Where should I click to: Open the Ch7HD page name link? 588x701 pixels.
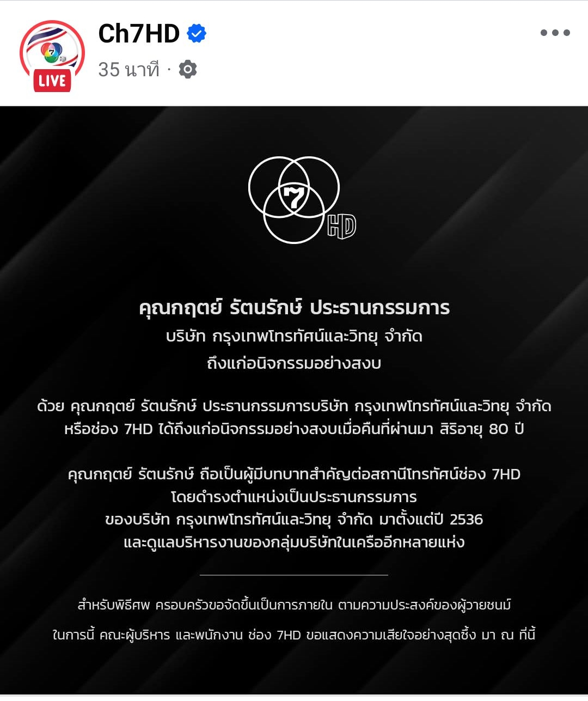pyautogui.click(x=139, y=34)
